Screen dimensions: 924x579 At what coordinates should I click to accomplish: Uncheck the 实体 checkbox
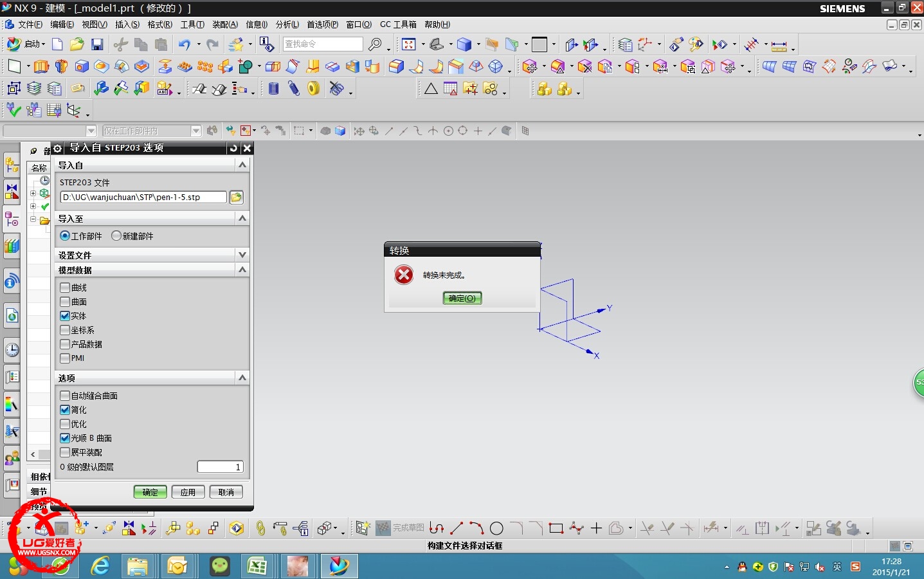pos(65,316)
